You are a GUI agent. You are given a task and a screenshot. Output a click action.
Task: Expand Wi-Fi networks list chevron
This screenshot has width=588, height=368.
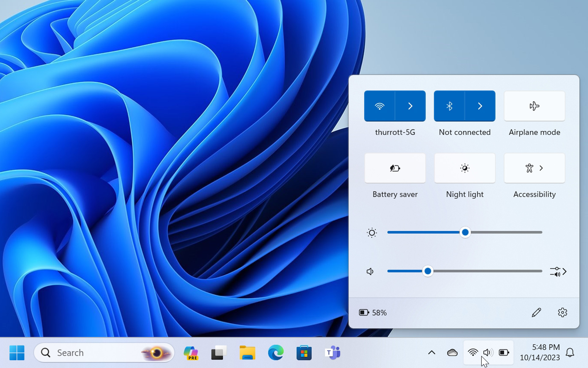[x=410, y=106]
